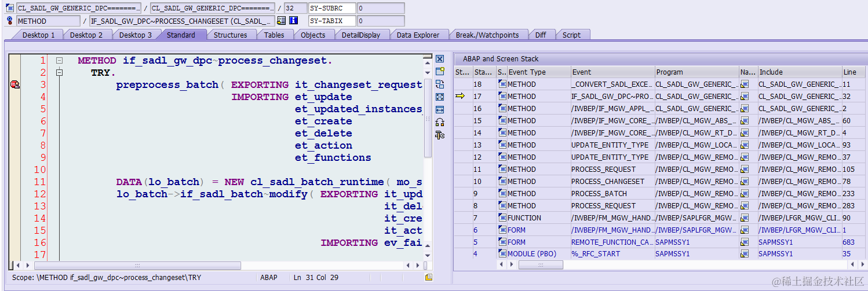The height and width of the screenshot is (291, 868).
Task: Click the horizontal full-width tool icon
Action: pos(440,109)
